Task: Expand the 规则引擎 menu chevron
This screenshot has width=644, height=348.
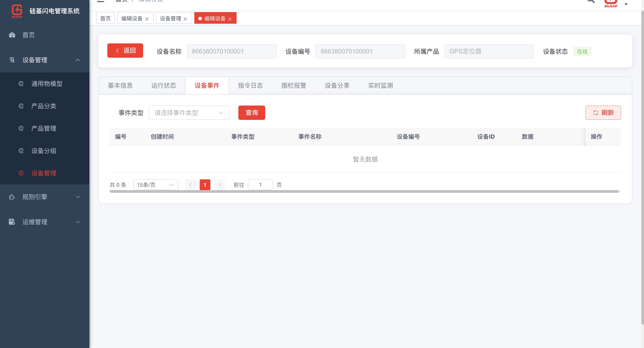Action: pyautogui.click(x=78, y=197)
